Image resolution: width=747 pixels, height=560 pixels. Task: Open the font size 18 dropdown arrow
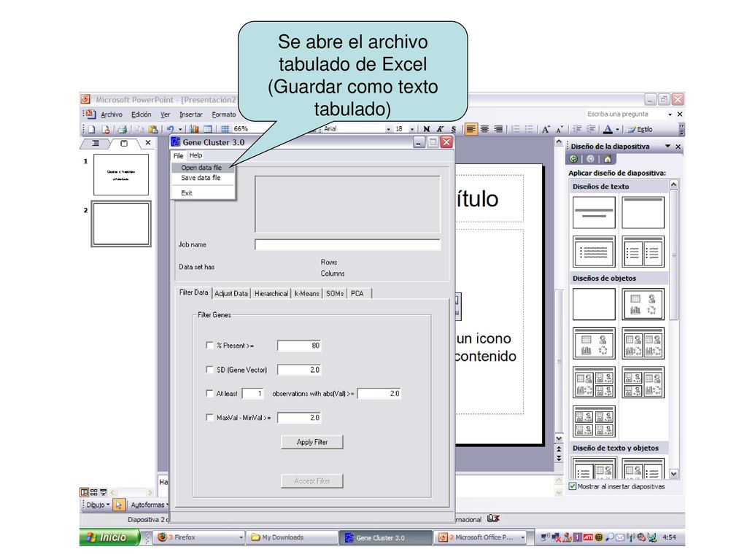point(412,129)
